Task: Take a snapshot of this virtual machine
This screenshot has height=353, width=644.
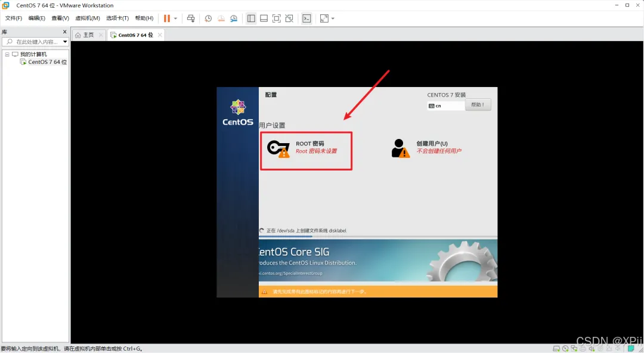Action: point(208,18)
